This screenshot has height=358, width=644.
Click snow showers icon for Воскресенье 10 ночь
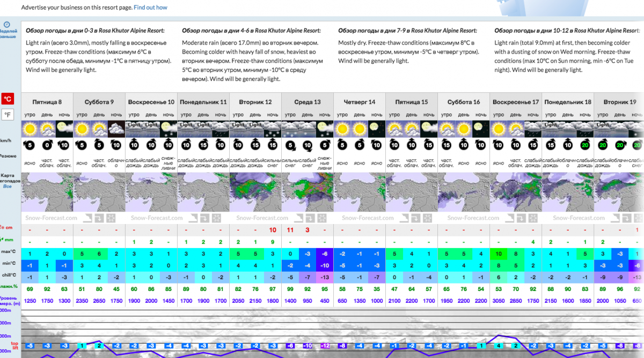tap(169, 129)
